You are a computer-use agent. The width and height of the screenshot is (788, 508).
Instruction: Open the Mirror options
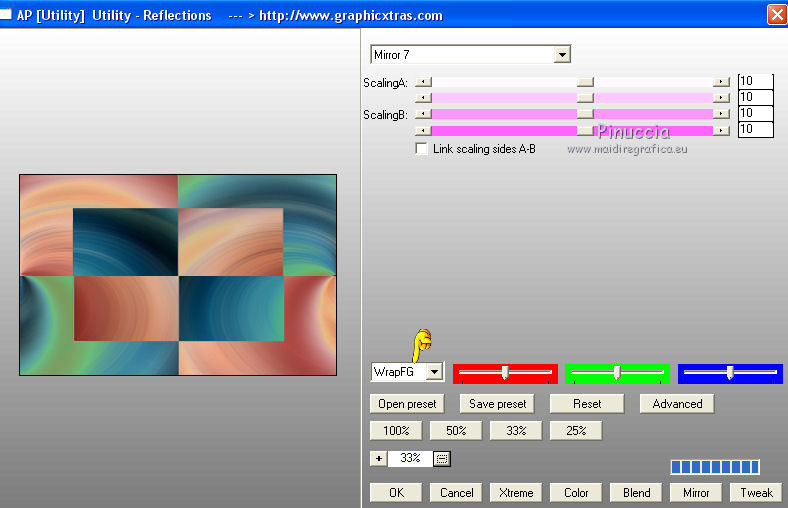point(696,492)
